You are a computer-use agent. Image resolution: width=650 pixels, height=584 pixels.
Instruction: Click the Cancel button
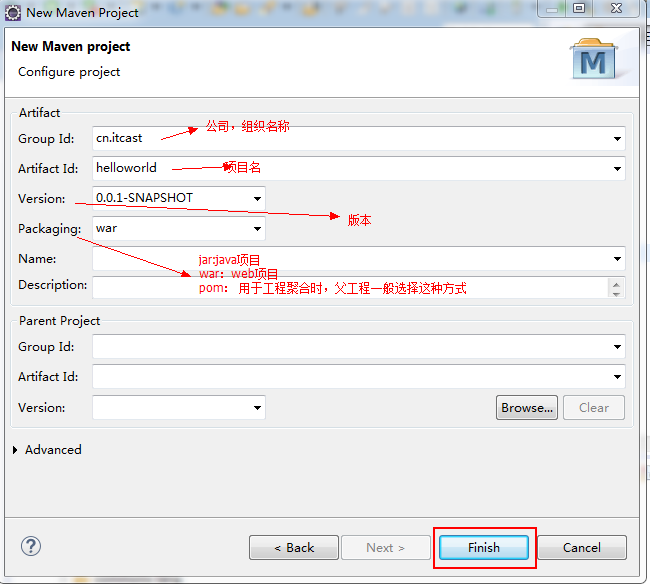pyautogui.click(x=582, y=548)
